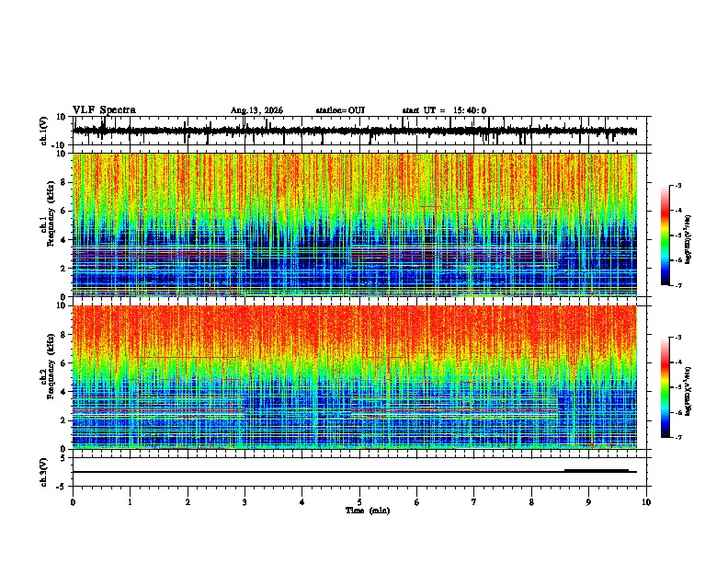Click inside the ch.2 spectrogram panel
The height and width of the screenshot is (563, 728).
355,377
